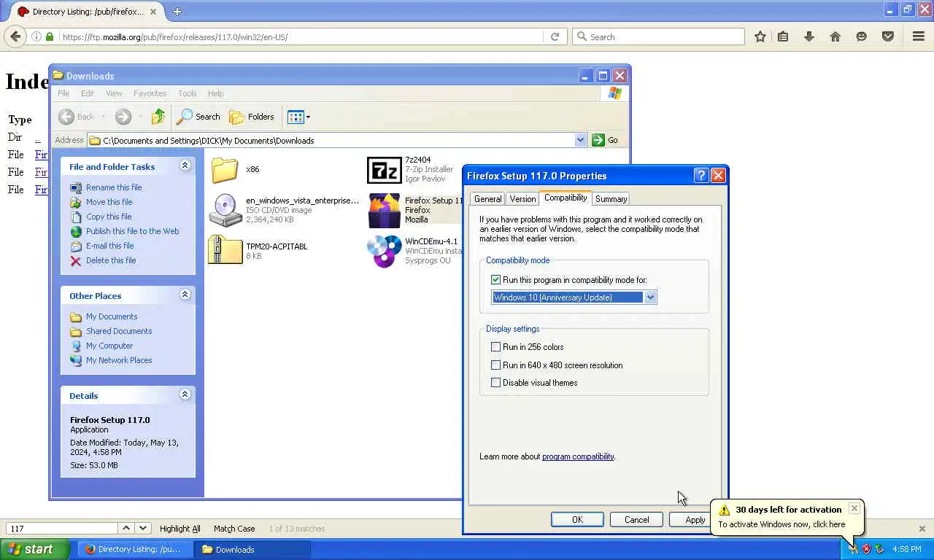Image resolution: width=934 pixels, height=560 pixels.
Task: Open the Windows Start menu
Action: pos(34,549)
